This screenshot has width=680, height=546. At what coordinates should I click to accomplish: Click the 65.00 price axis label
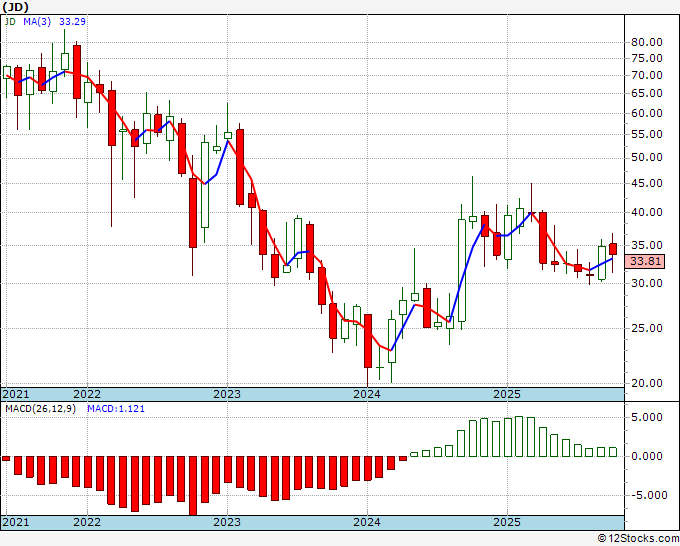[x=647, y=94]
